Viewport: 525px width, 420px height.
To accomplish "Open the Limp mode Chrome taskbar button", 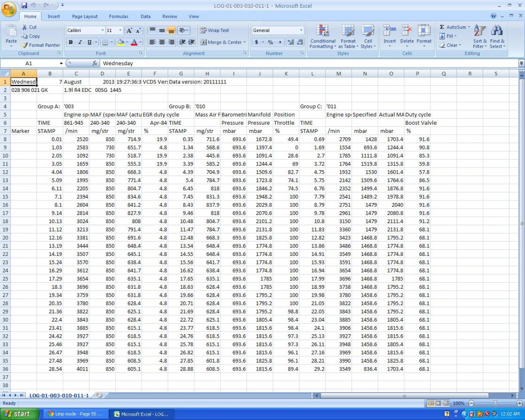I will tap(75, 414).
